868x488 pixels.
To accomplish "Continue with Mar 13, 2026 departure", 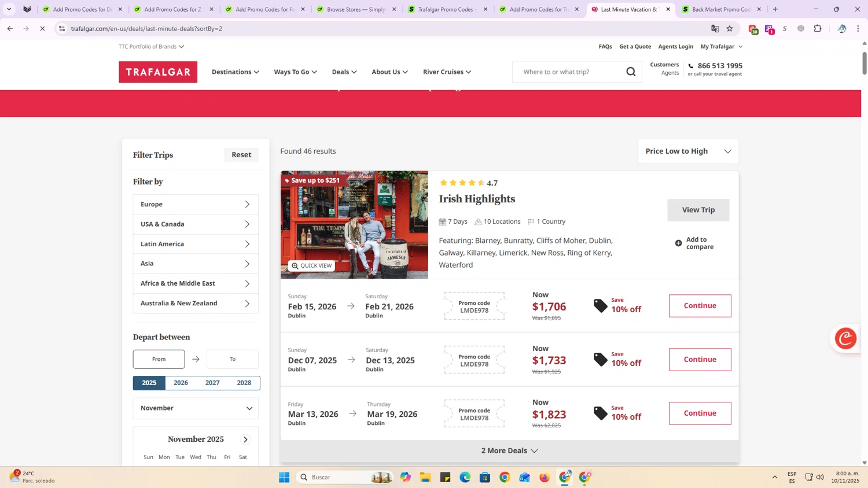I will tap(700, 413).
